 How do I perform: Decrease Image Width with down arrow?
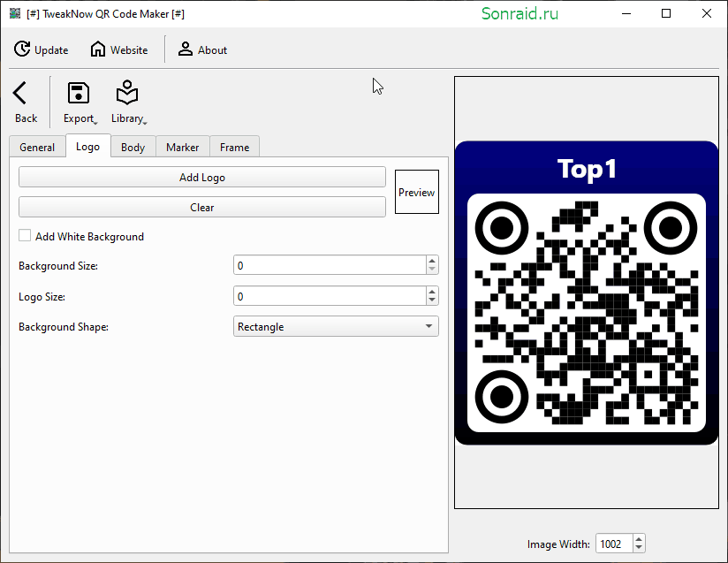click(x=639, y=548)
